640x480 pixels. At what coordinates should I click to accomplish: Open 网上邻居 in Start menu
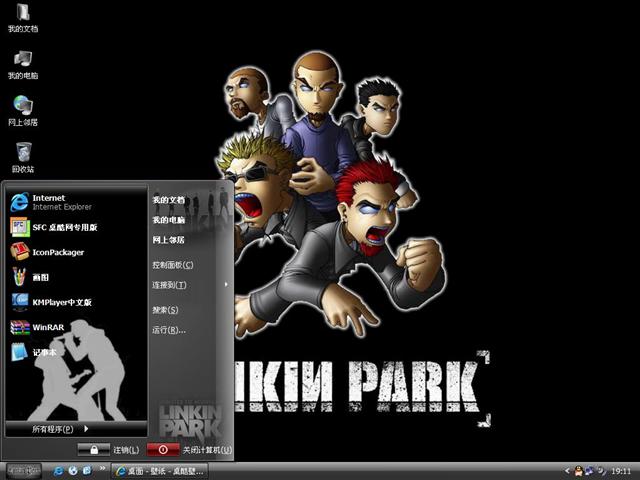pos(169,240)
